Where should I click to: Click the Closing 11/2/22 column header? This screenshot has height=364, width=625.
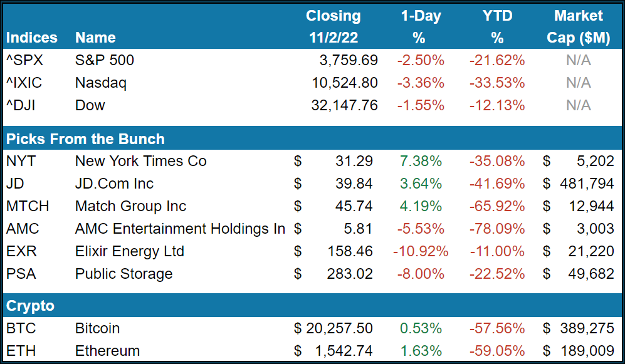tap(334, 26)
